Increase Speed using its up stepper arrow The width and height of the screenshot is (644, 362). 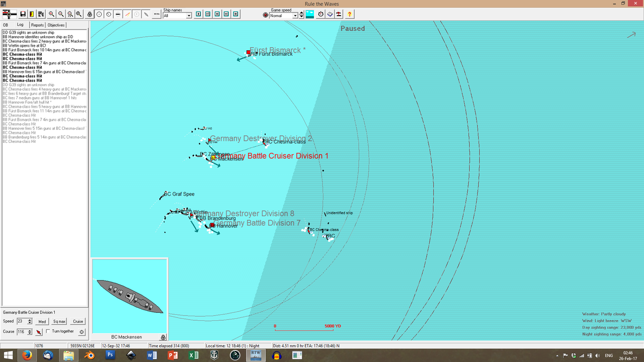click(29, 319)
